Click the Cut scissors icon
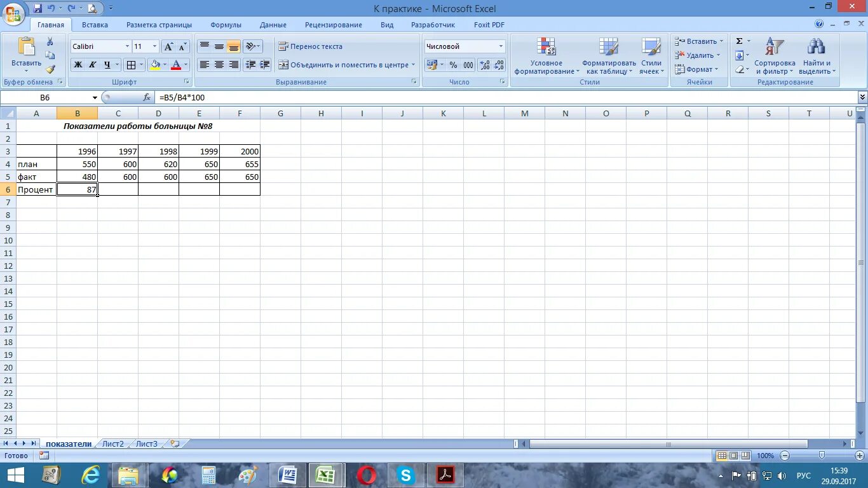 [x=50, y=41]
